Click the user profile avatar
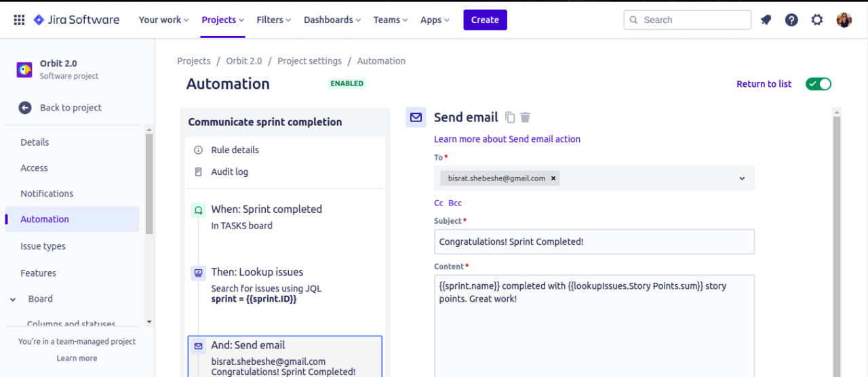868x377 pixels. 844,20
